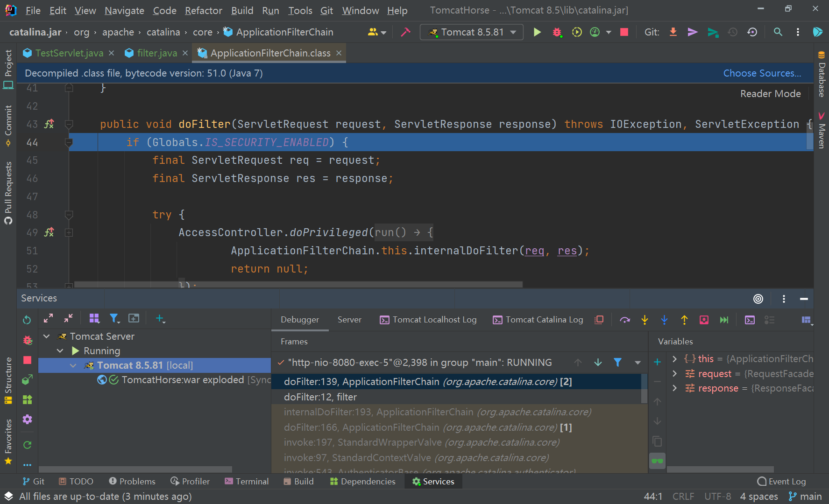Screen dimensions: 829x504
Task: Select the doFilter:12, filter stack frame
Action: click(x=456, y=397)
